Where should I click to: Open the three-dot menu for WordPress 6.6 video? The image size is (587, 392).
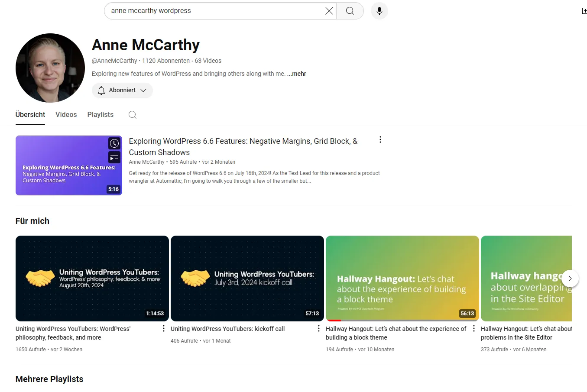[380, 139]
